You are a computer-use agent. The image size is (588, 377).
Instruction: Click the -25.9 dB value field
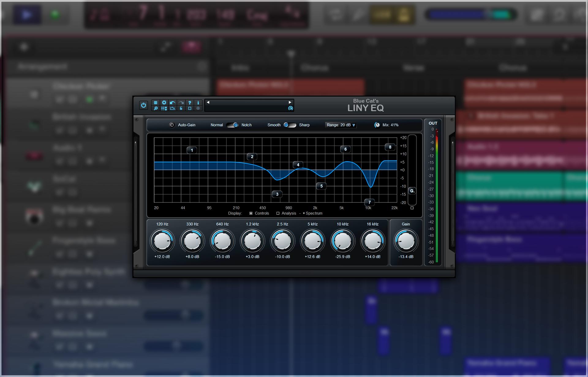click(x=343, y=257)
